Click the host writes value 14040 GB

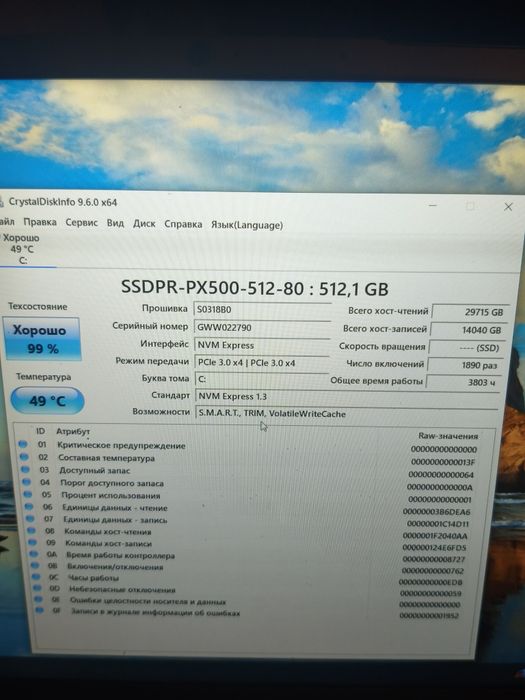click(468, 330)
